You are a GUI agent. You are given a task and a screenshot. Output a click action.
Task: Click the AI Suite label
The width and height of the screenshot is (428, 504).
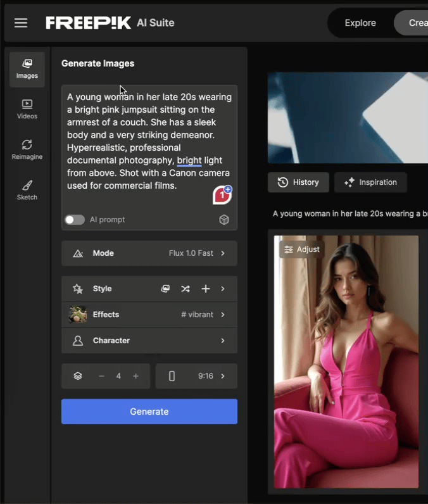pyautogui.click(x=156, y=23)
